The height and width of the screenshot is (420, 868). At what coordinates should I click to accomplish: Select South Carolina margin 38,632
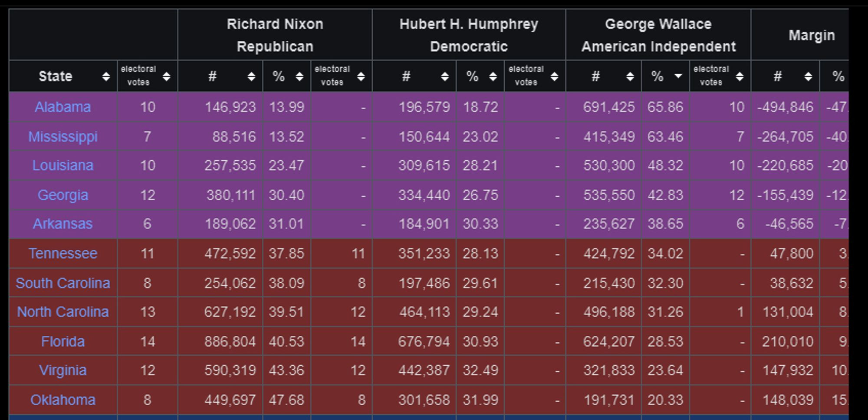[792, 283]
